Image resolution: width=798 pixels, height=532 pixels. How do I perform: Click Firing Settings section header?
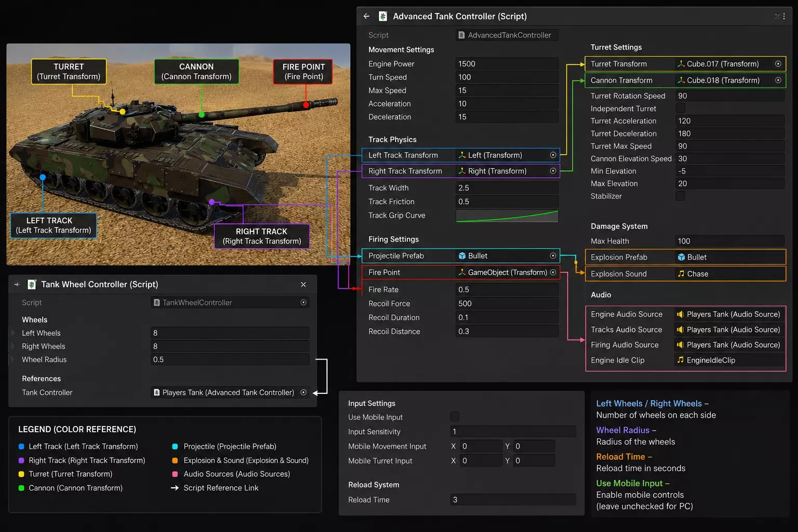point(393,240)
